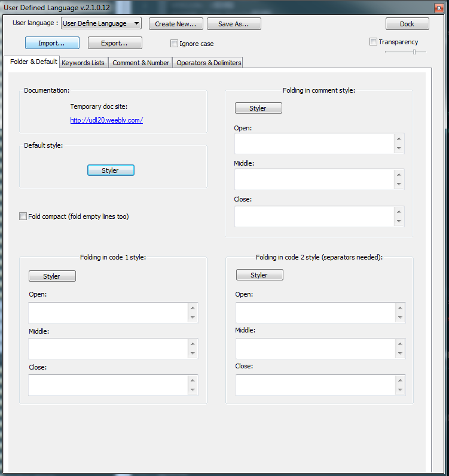Click down arrow of code 2 Close field
449x476 pixels.
(x=400, y=389)
